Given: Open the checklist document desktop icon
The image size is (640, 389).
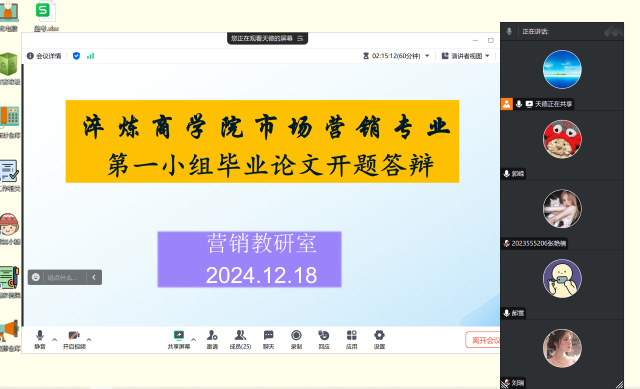Looking at the screenshot, I should (x=10, y=171).
